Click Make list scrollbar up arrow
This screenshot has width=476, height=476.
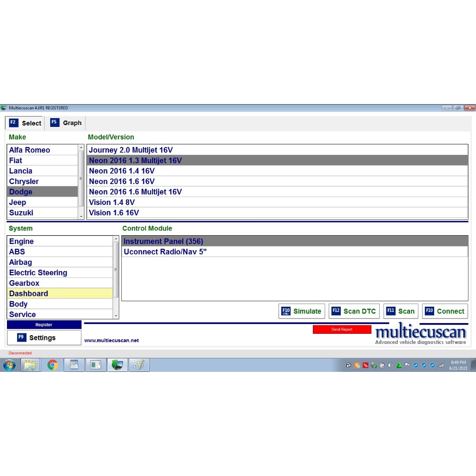tap(81, 147)
